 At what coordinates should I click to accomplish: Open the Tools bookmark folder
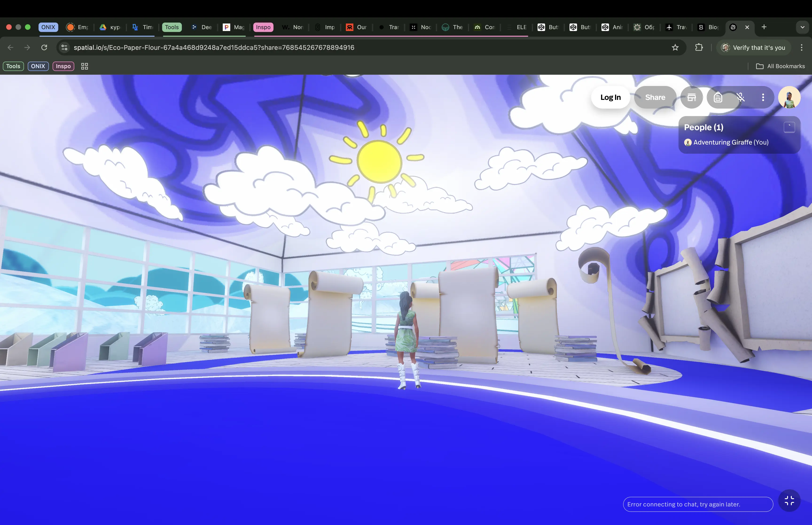coord(13,66)
